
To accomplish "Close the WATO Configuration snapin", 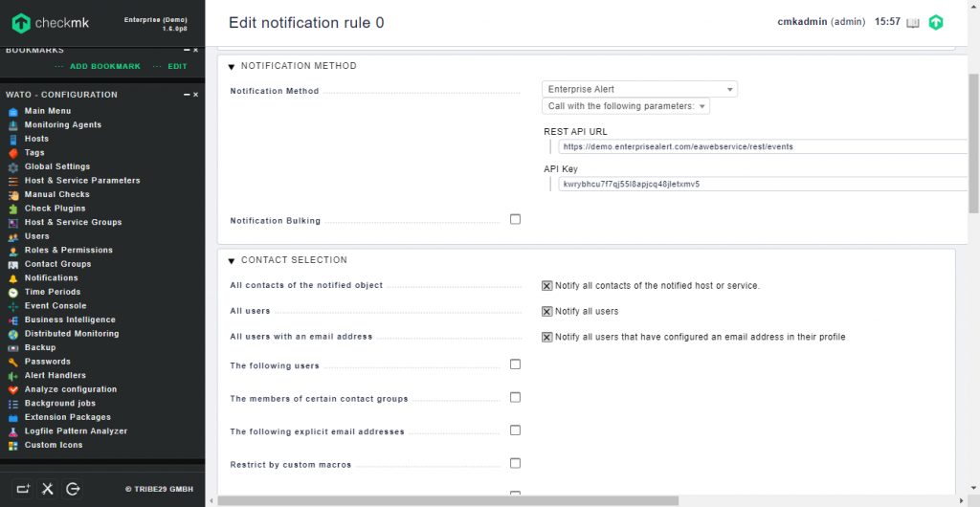I will 195,95.
